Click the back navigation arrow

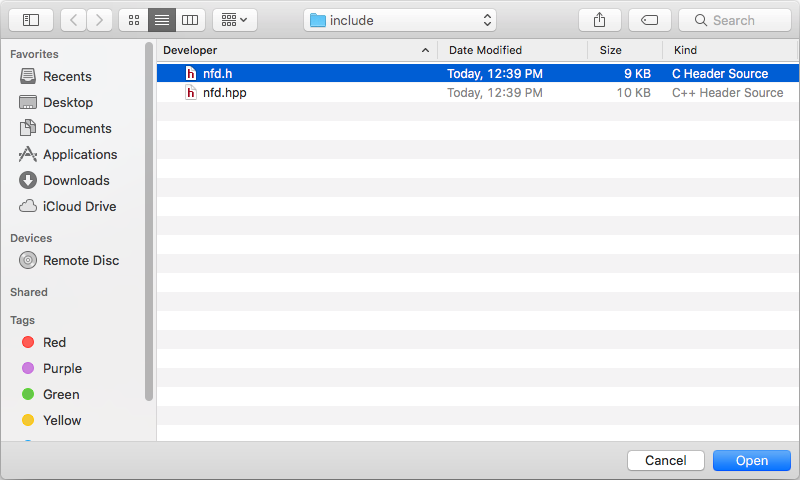74,20
